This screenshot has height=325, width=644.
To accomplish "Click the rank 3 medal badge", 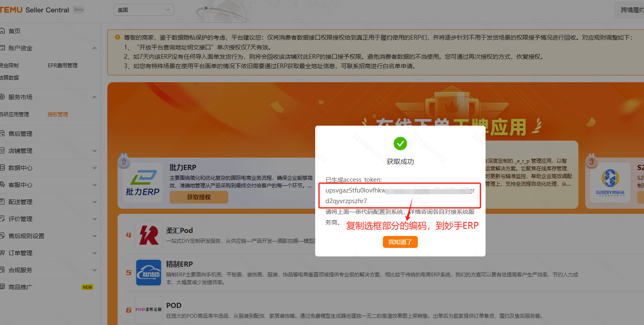I will tap(591, 161).
